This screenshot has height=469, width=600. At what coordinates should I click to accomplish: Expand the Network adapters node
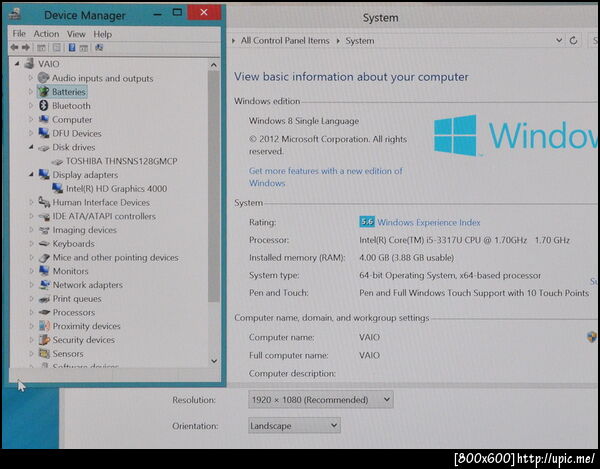click(31, 285)
